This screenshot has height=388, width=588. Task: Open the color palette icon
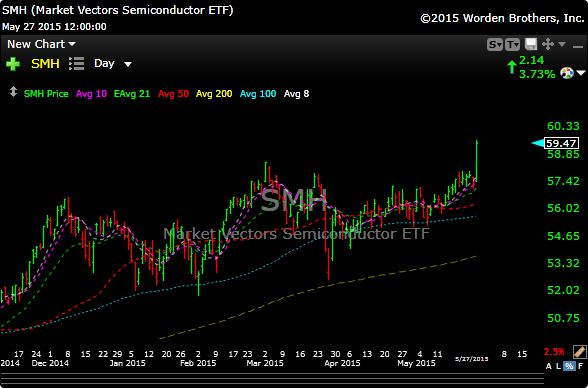coord(567,73)
